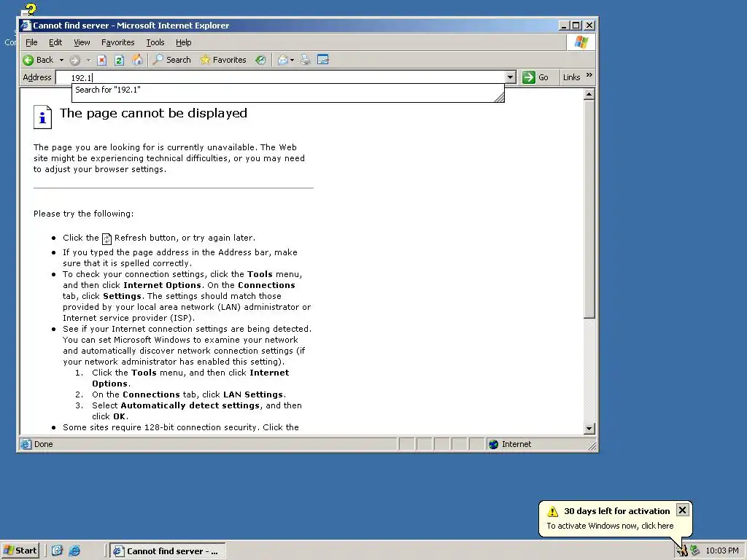The width and height of the screenshot is (747, 560).
Task: Click the Refresh toolbar icon
Action: [x=119, y=60]
